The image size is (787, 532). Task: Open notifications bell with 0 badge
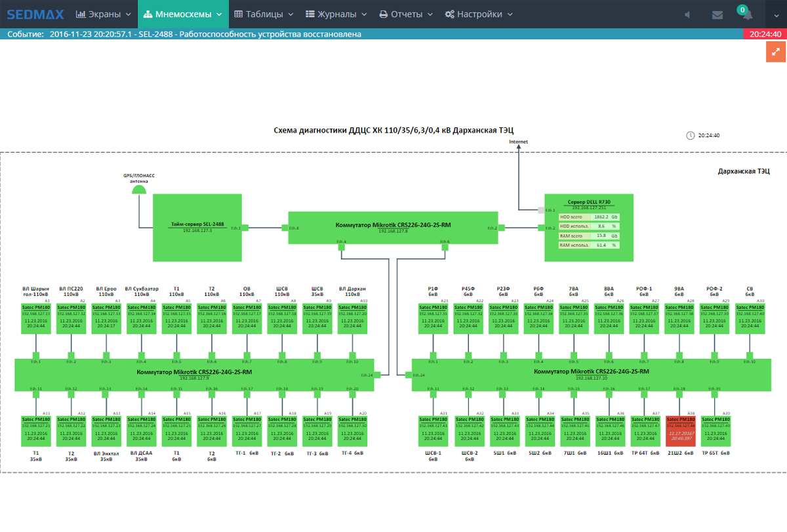coord(746,14)
